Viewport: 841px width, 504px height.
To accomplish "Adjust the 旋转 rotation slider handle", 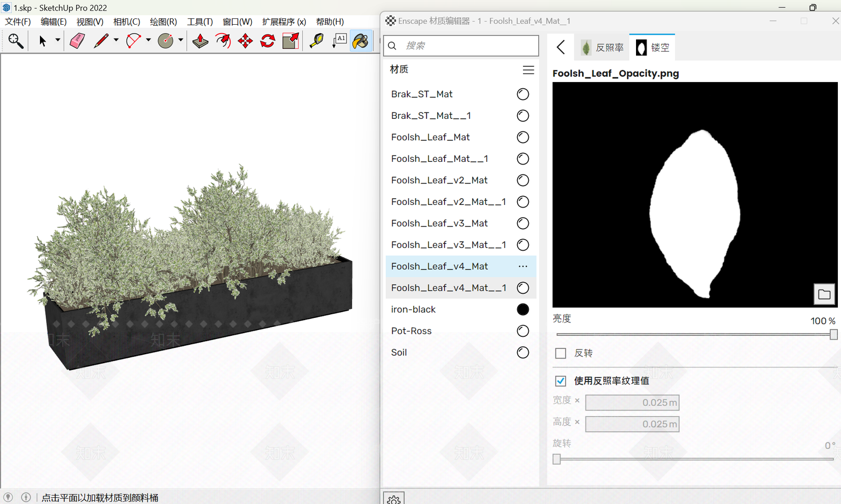I will point(557,459).
